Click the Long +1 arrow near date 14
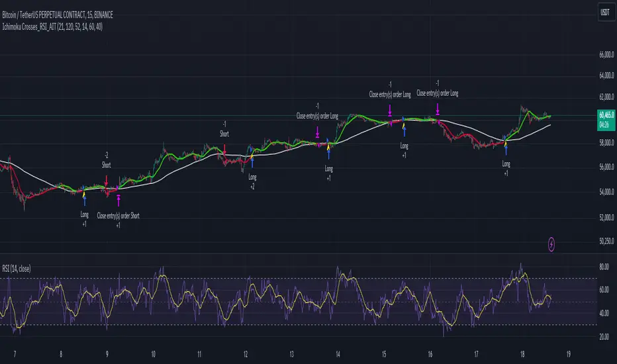Viewport: 617px width, 364px height. pyautogui.click(x=328, y=154)
